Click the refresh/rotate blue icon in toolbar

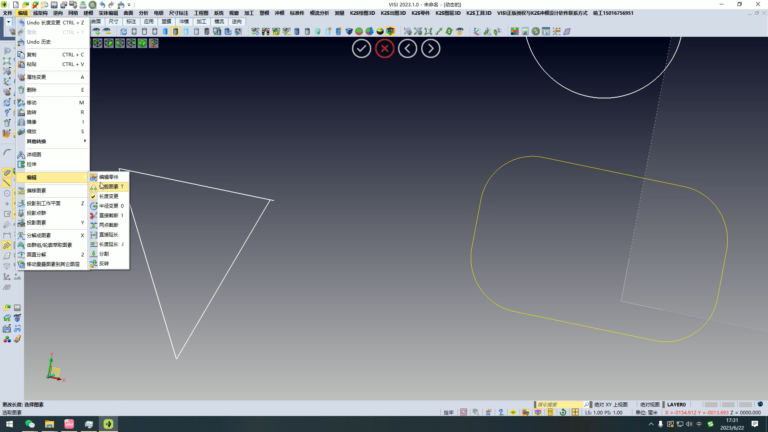pos(123,31)
